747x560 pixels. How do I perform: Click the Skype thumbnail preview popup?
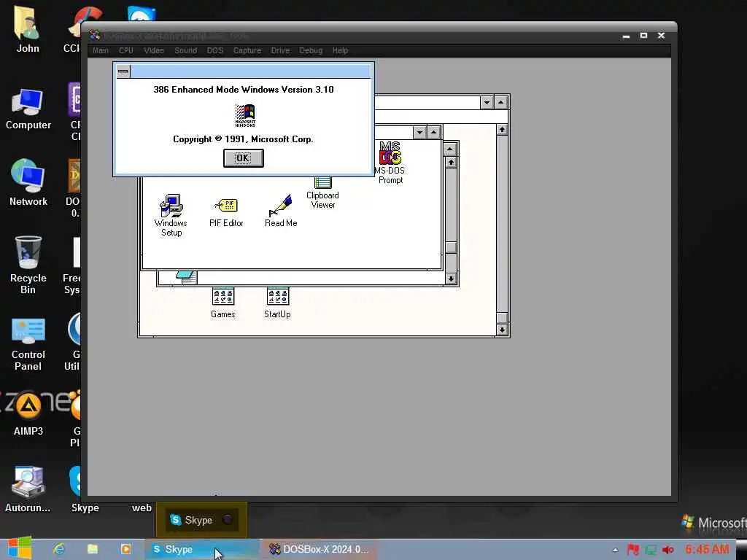(201, 520)
